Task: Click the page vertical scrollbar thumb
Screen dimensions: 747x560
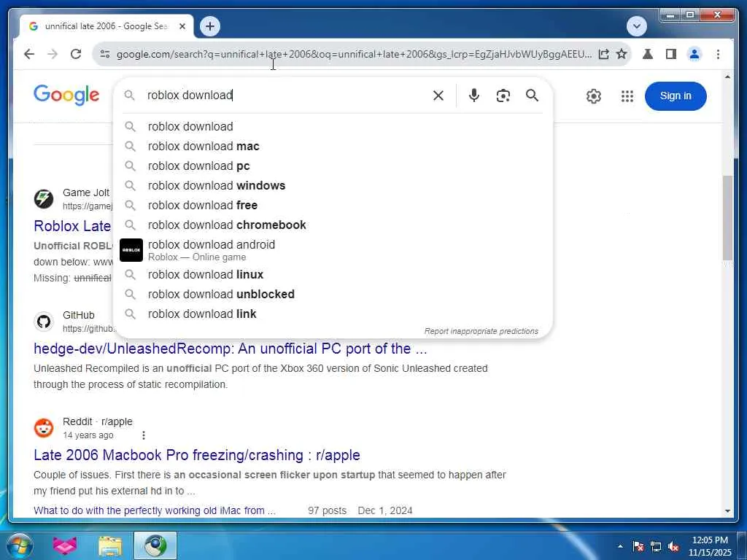Action: pos(727,217)
